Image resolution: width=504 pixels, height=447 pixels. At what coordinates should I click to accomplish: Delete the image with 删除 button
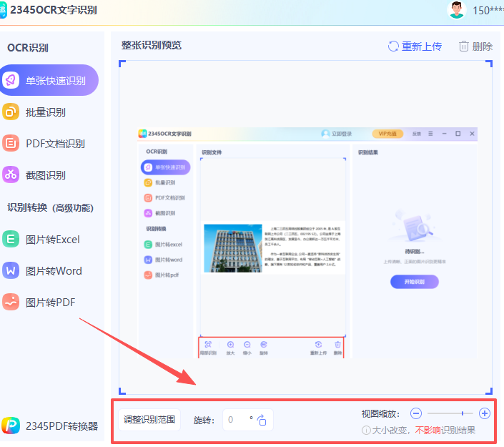(475, 46)
